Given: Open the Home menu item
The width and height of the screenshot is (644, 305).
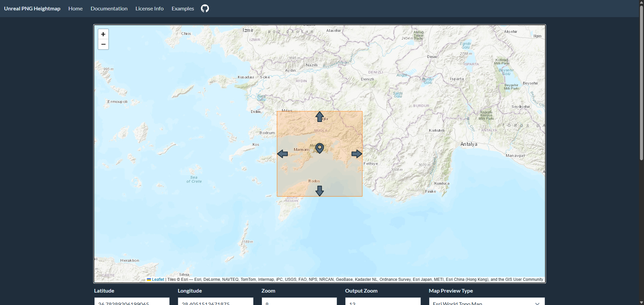Looking at the screenshot, I should (x=75, y=8).
